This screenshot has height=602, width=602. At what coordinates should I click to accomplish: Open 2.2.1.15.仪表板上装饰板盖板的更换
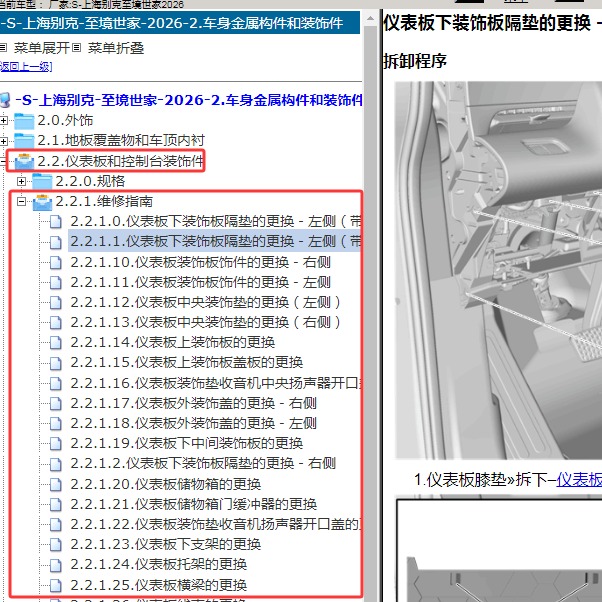(x=186, y=362)
